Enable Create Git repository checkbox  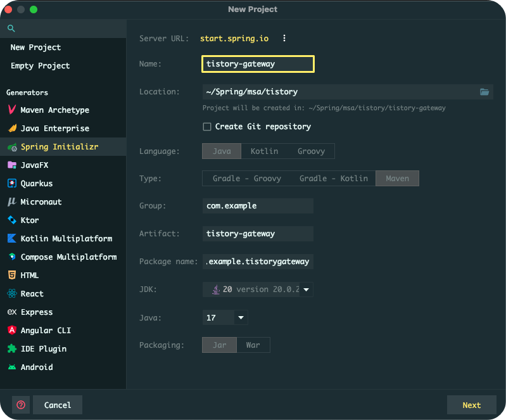tap(207, 127)
